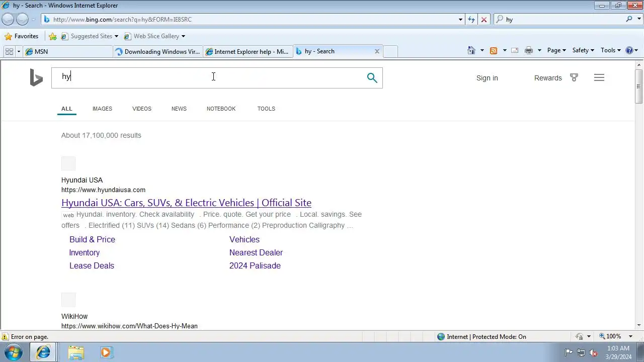Click the volume muted tray icon

coord(593,352)
